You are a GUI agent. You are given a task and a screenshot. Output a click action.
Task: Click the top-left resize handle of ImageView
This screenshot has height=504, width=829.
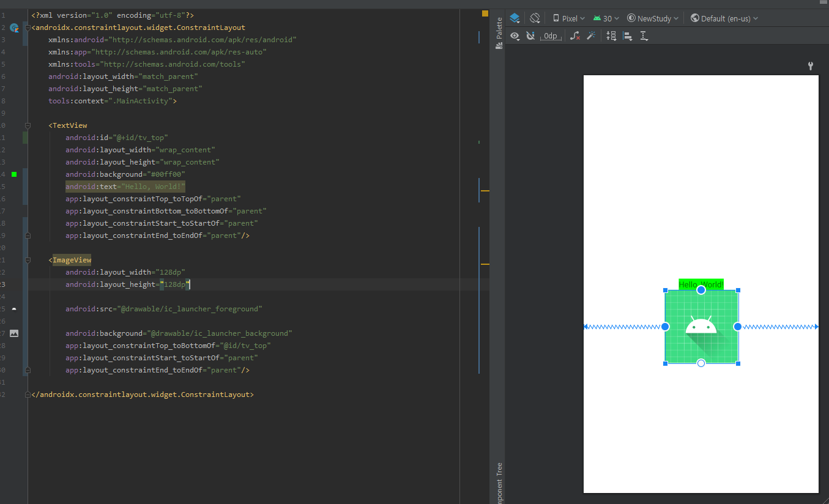pos(665,291)
